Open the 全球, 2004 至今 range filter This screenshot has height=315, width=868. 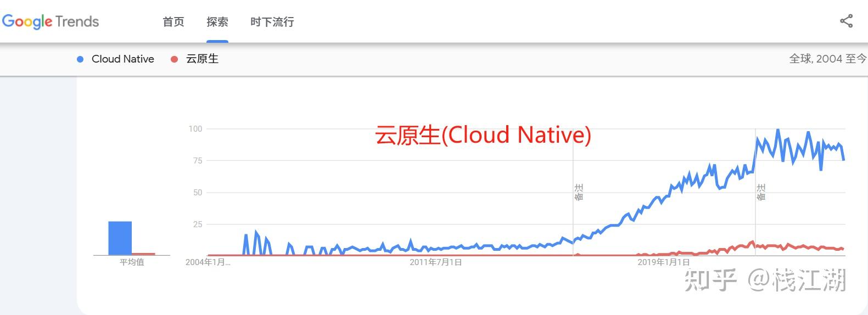pos(828,59)
